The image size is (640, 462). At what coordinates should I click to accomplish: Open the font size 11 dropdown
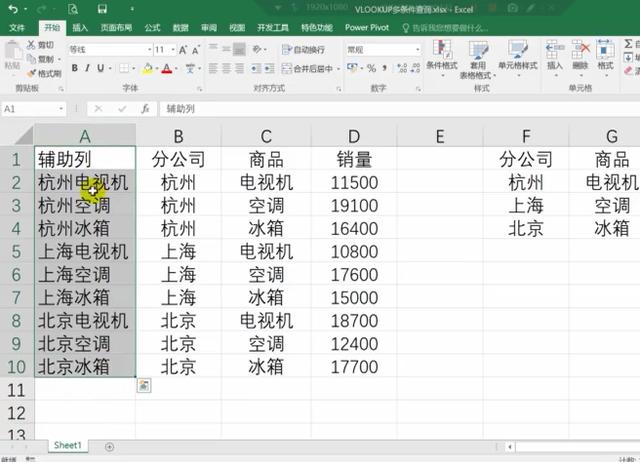173,50
